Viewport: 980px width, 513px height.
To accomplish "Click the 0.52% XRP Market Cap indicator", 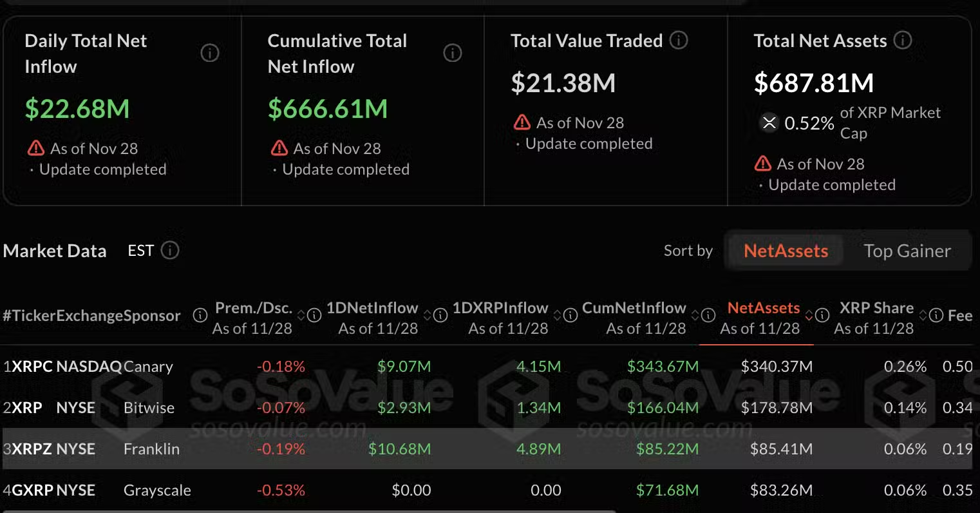I will pos(809,123).
